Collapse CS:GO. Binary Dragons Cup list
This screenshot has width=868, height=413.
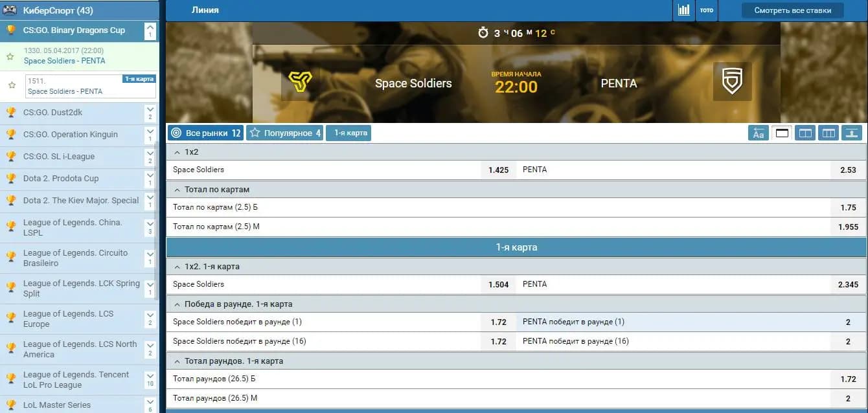(x=150, y=30)
